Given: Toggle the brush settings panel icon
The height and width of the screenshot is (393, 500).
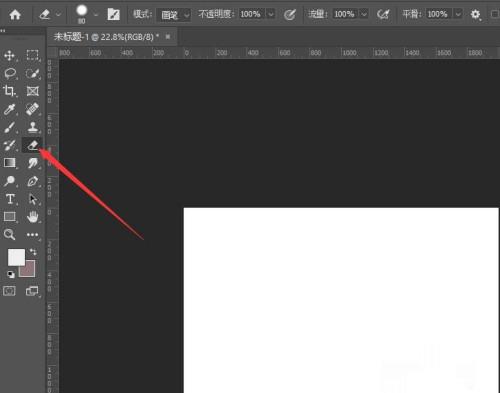Looking at the screenshot, I should coord(113,14).
